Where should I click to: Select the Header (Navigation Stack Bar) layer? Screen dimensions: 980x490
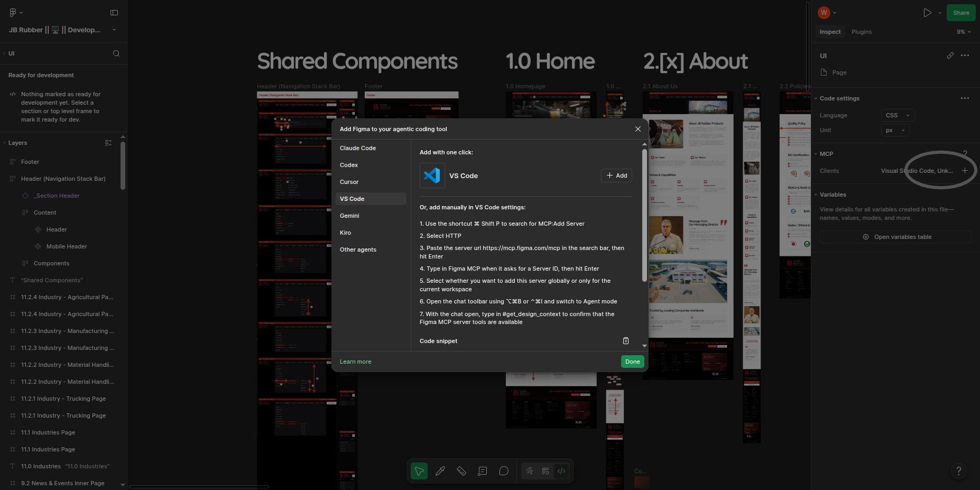coord(63,179)
